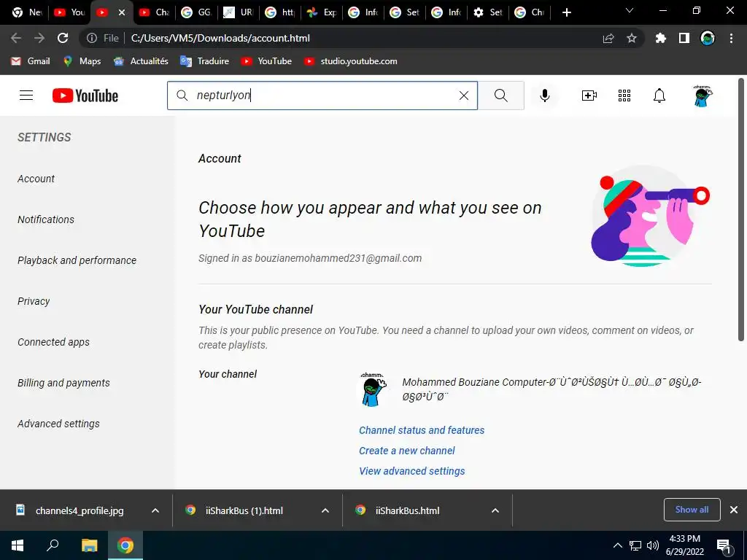Image resolution: width=747 pixels, height=560 pixels.
Task: Open the YouTube account avatar menu
Action: (x=703, y=96)
